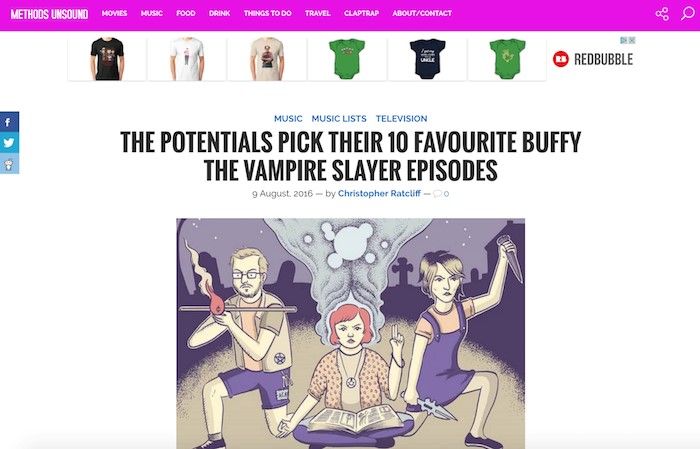Image resolution: width=700 pixels, height=449 pixels.
Task: Go to Claptrap section
Action: click(361, 13)
